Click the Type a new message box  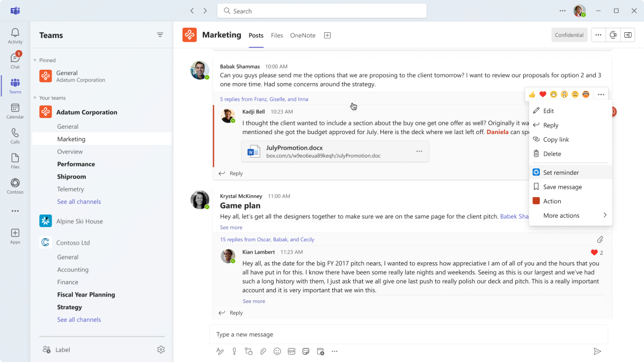[x=408, y=334]
